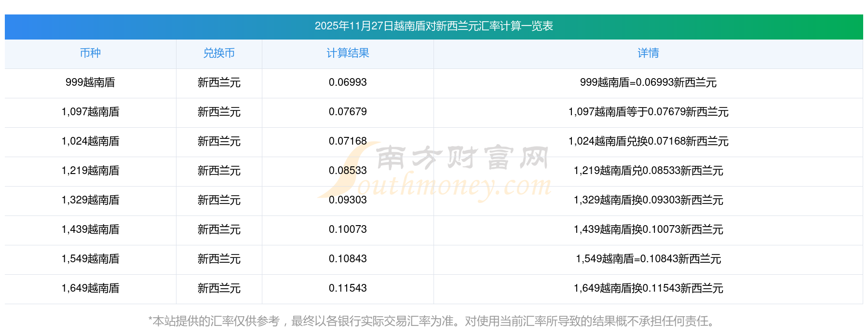Image resolution: width=868 pixels, height=336 pixels.
Task: Click the table title '2025年11月27日越南盾对新西兰元汇率计算一览表'
Action: [x=434, y=26]
